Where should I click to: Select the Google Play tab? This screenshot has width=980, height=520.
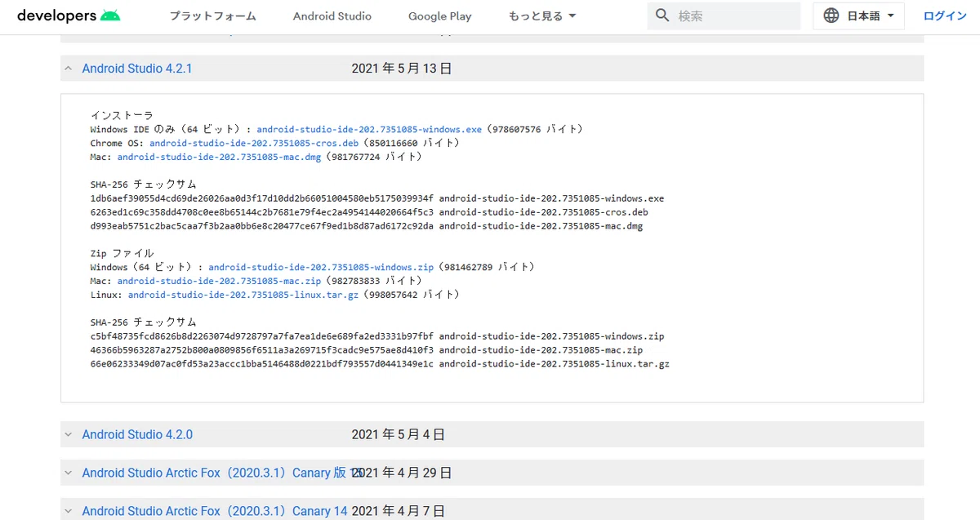click(440, 16)
